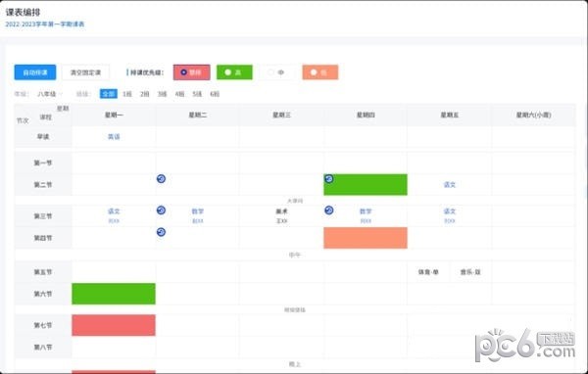The height and width of the screenshot is (374, 588).
Task: Select the orange 低 priority radio option
Action: point(320,72)
